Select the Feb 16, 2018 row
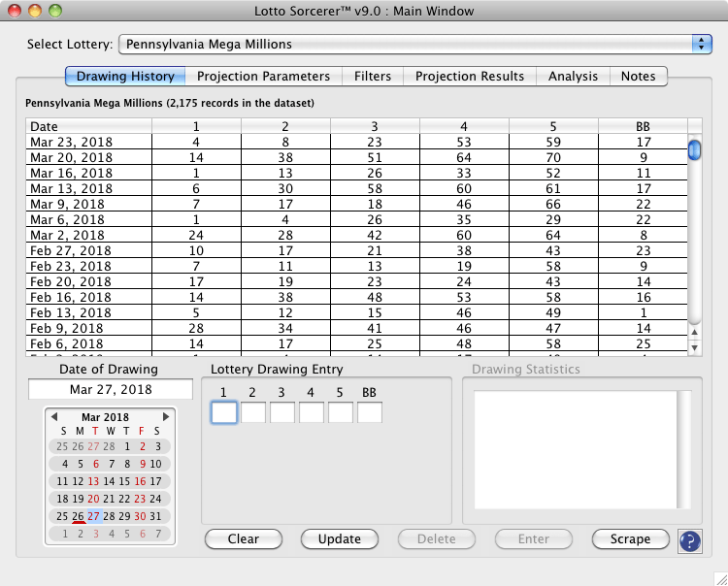This screenshot has height=586, width=728. tap(356, 298)
